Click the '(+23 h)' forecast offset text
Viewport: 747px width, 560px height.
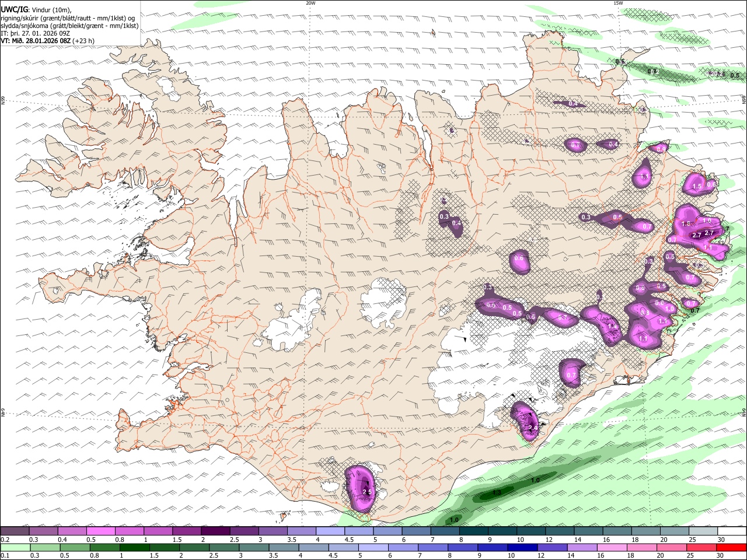point(84,41)
